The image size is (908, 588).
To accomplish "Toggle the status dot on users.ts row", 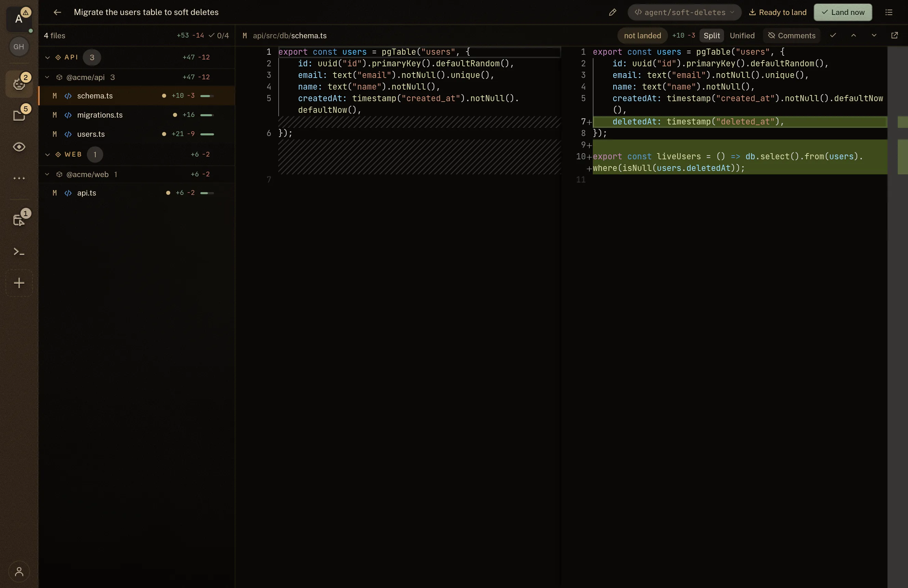I will pos(164,134).
